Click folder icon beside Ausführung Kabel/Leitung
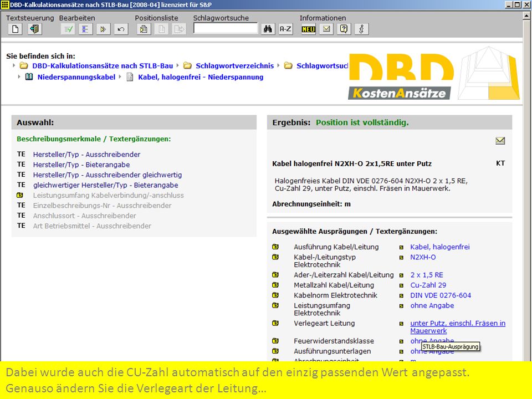 click(x=275, y=247)
